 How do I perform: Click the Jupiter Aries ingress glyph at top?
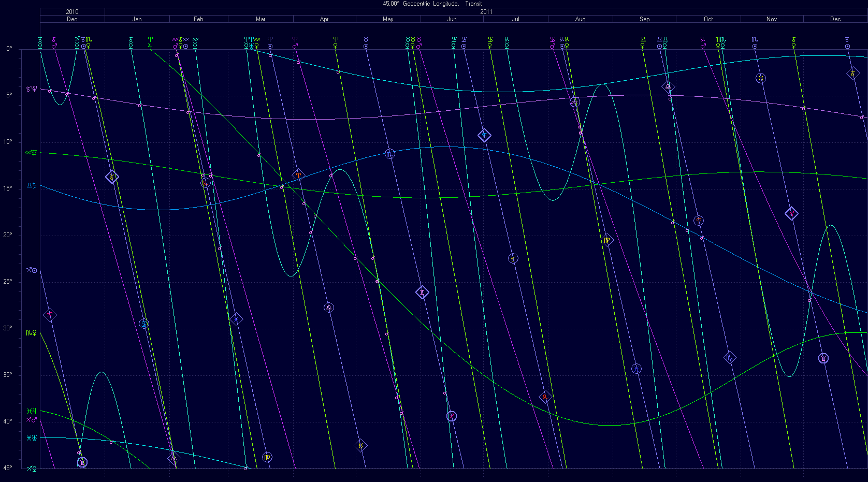[x=150, y=39]
